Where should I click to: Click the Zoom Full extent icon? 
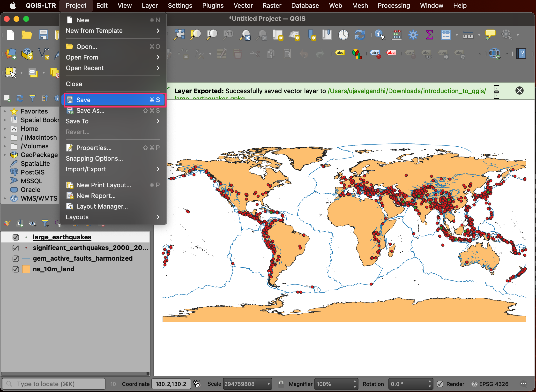point(179,35)
